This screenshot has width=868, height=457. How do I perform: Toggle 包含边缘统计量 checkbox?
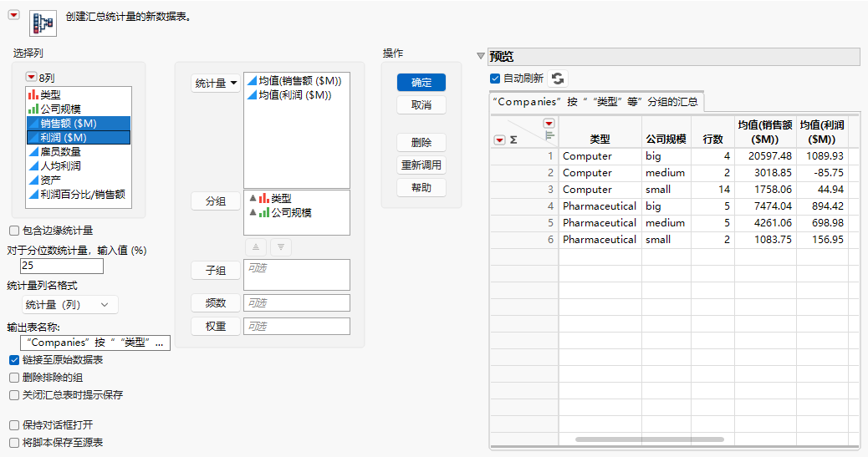pyautogui.click(x=14, y=231)
